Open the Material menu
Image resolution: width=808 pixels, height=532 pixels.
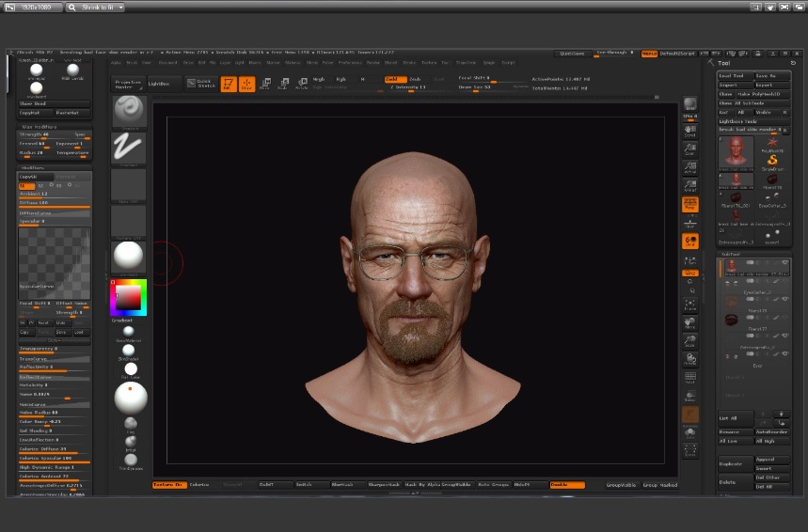click(x=293, y=63)
